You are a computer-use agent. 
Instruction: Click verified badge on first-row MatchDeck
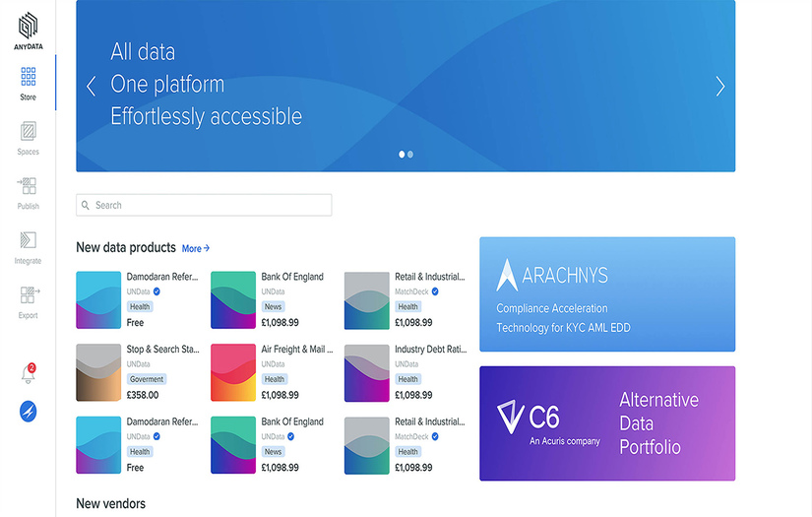pyautogui.click(x=435, y=291)
